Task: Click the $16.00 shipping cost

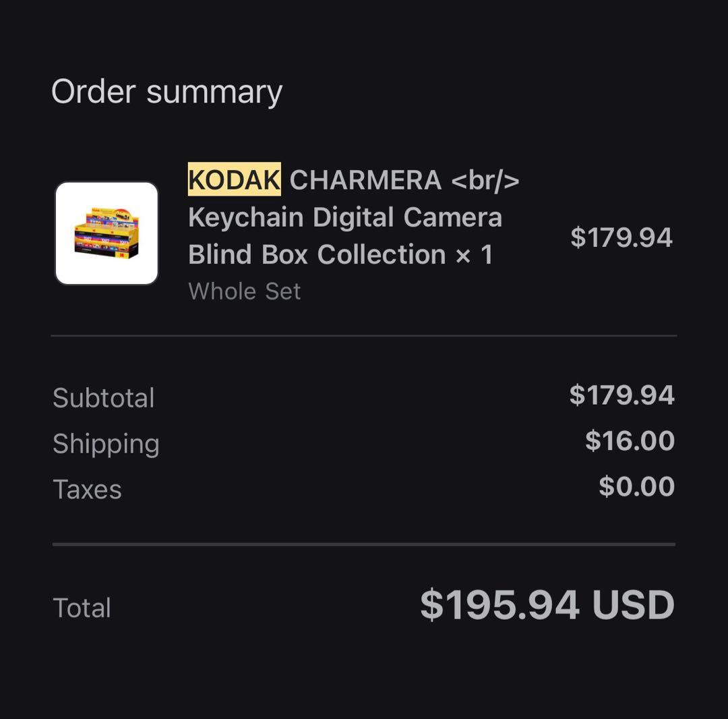Action: click(x=630, y=440)
